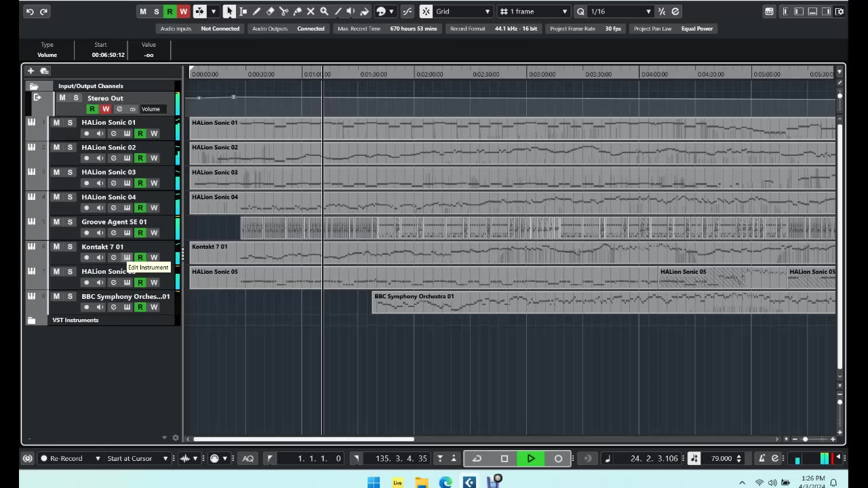This screenshot has width=868, height=488.
Task: Click the Record button in transport
Action: pos(558,458)
